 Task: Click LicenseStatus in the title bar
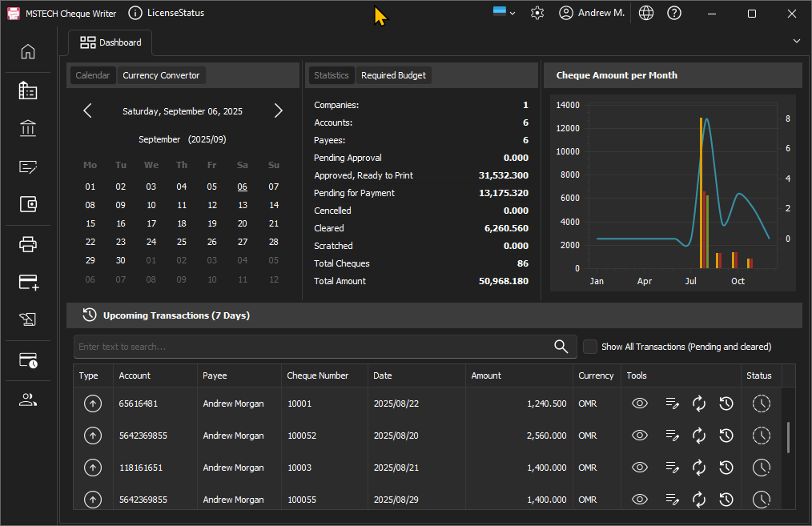pos(167,13)
